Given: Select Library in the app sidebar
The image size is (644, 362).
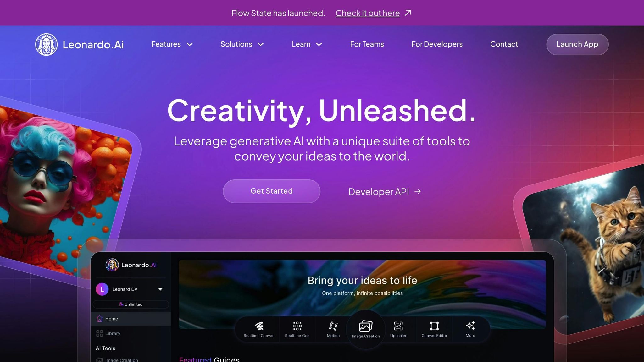Looking at the screenshot, I should [x=131, y=333].
